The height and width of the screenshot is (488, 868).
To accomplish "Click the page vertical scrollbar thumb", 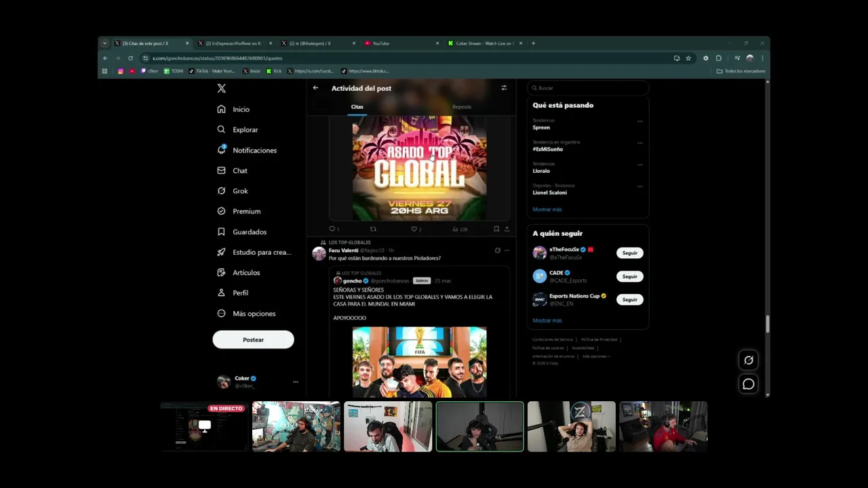I will coord(768,324).
